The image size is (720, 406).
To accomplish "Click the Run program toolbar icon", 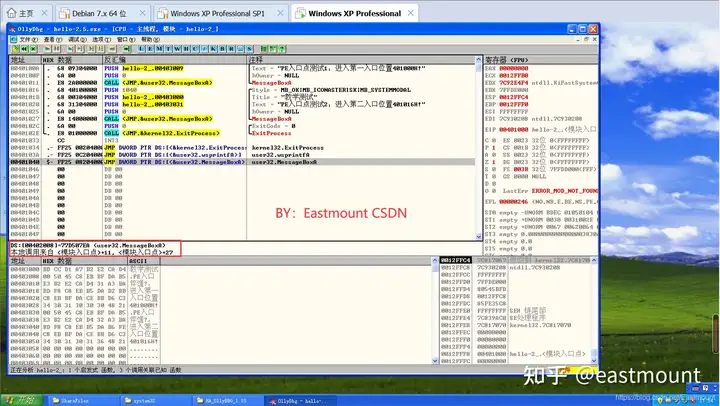I will 48,49.
